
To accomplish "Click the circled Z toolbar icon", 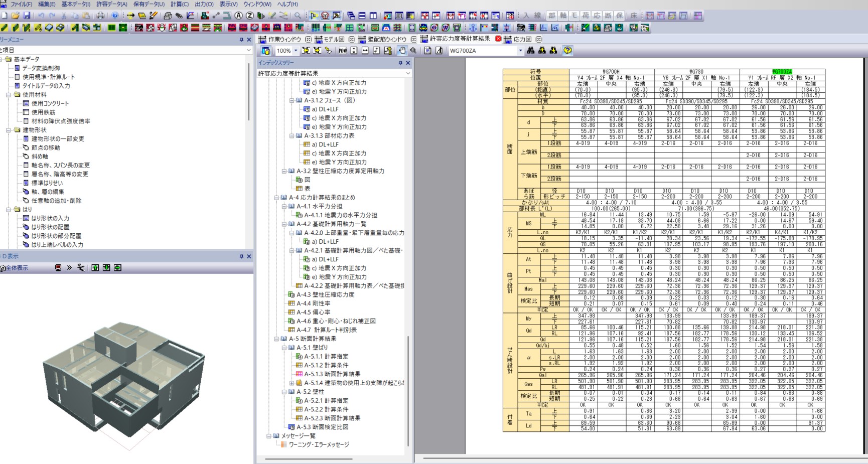I will click(x=250, y=16).
